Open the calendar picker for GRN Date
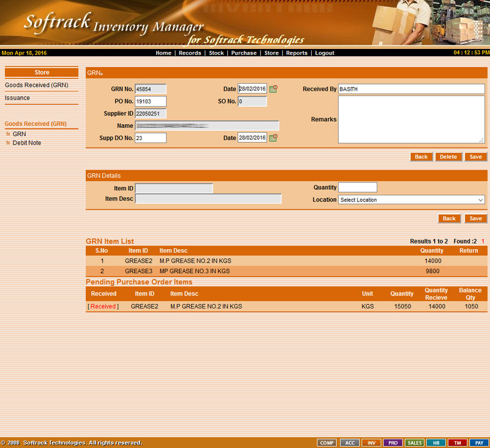490x448 pixels. coord(273,89)
